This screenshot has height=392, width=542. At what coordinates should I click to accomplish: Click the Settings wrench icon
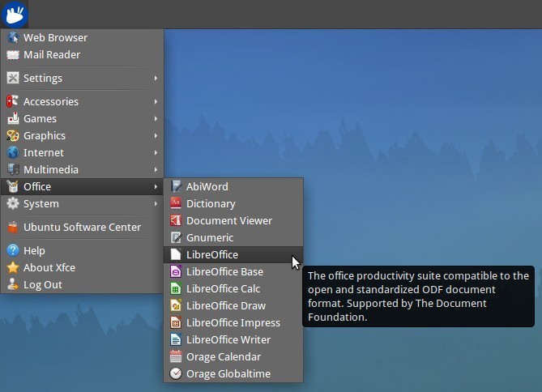pyautogui.click(x=13, y=78)
